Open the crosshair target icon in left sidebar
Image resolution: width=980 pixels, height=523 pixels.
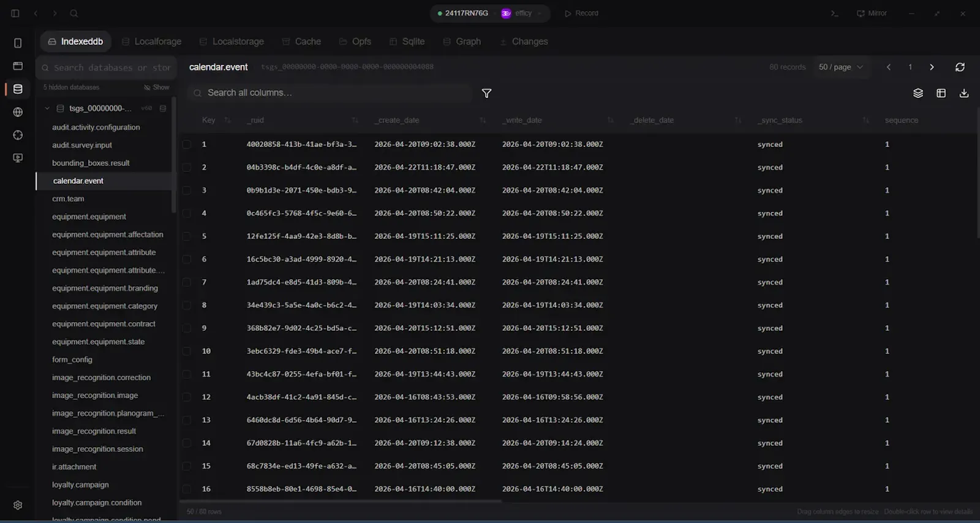18,135
